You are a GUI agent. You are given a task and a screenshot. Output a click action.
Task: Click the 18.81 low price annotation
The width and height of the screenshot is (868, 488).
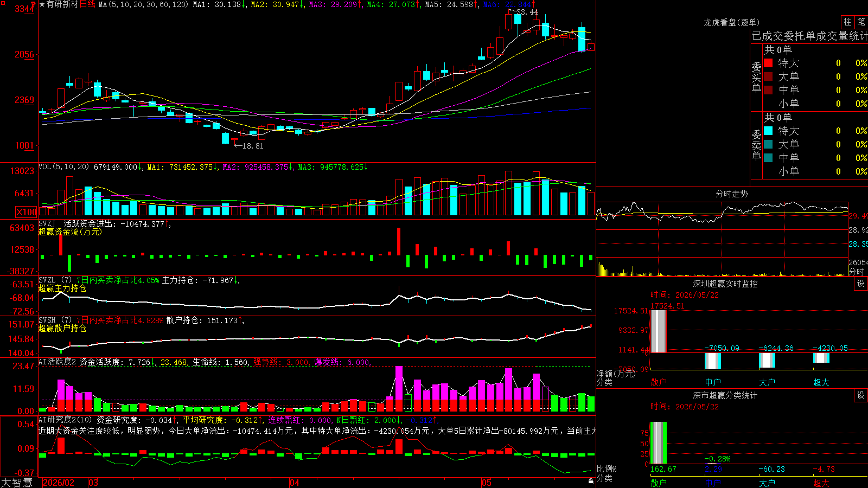[252, 146]
